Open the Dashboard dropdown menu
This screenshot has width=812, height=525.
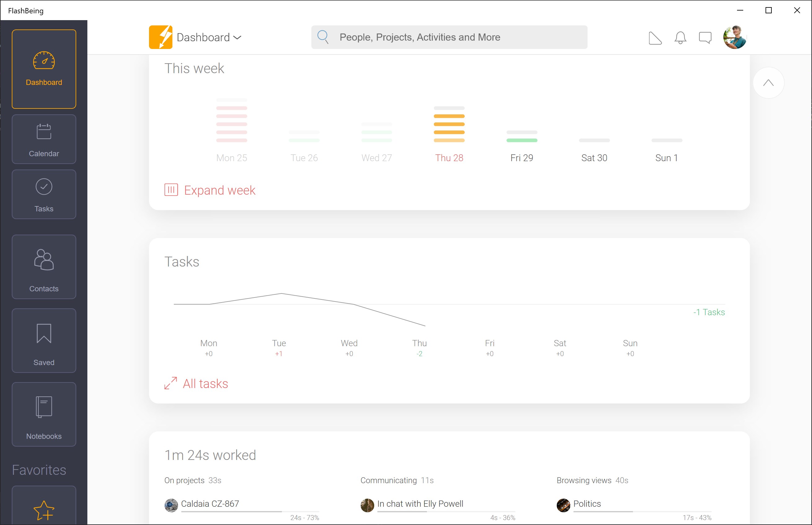(209, 37)
